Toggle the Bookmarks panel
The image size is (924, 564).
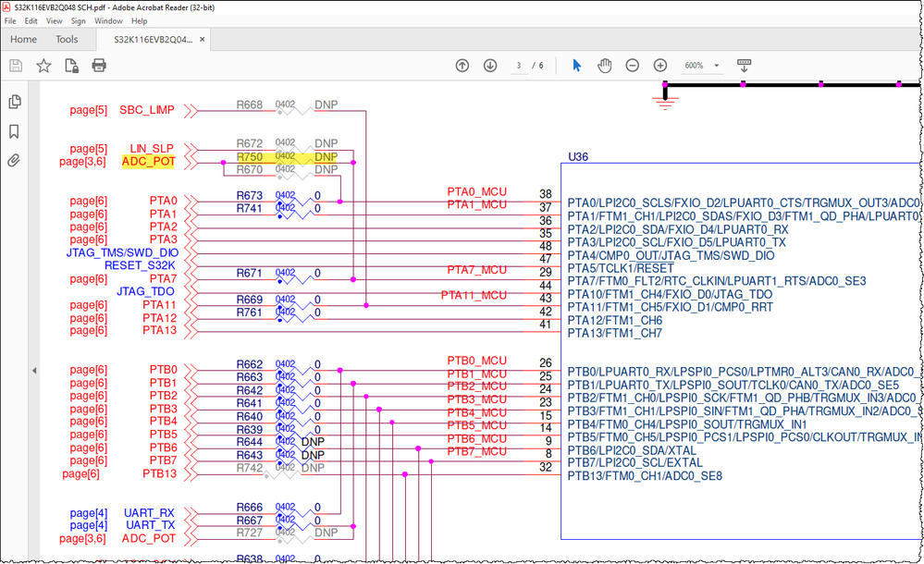click(15, 131)
